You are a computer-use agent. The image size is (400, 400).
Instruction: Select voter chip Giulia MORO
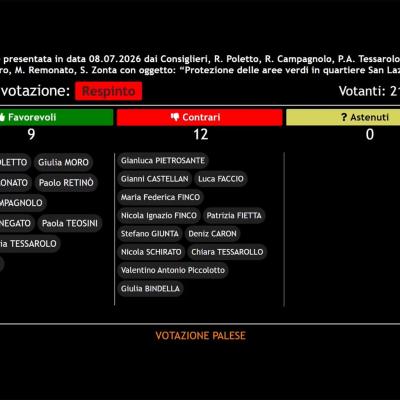(x=63, y=162)
